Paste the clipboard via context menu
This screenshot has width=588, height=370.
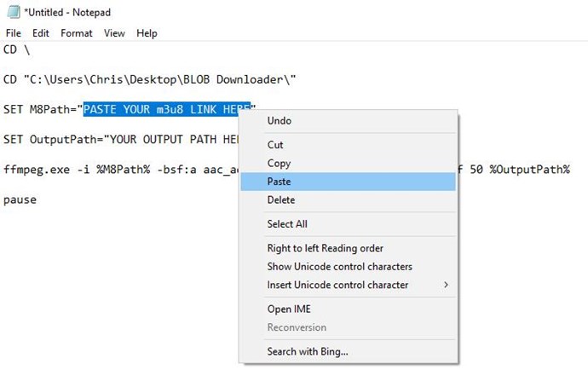[280, 182]
